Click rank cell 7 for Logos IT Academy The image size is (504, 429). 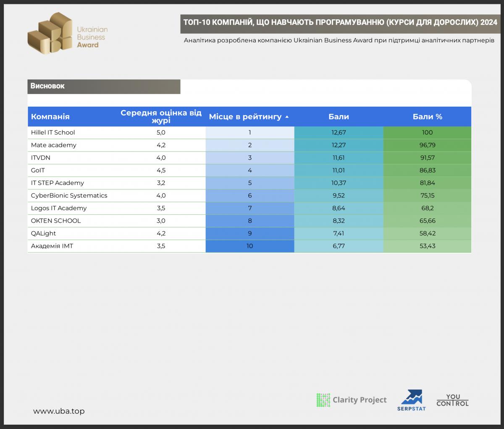click(250, 208)
